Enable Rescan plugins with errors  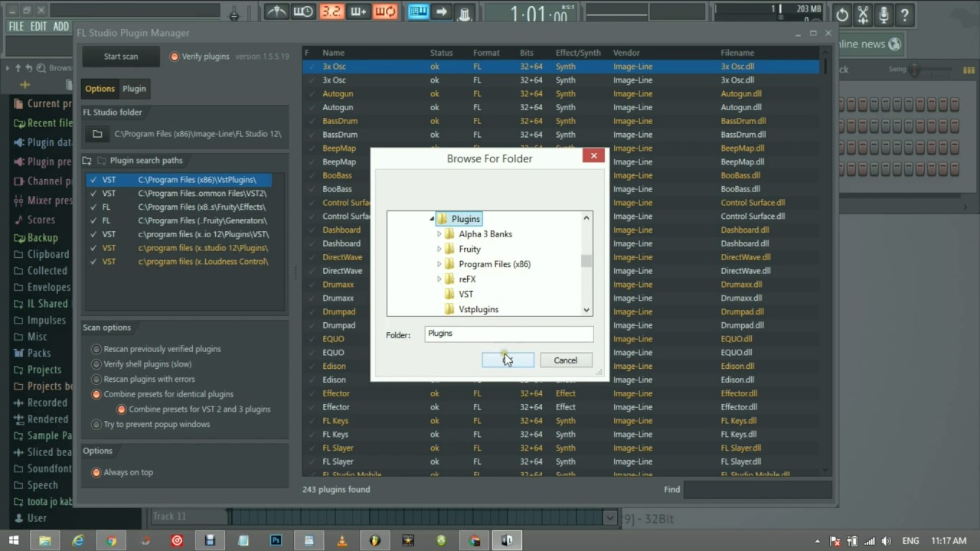pyautogui.click(x=96, y=379)
